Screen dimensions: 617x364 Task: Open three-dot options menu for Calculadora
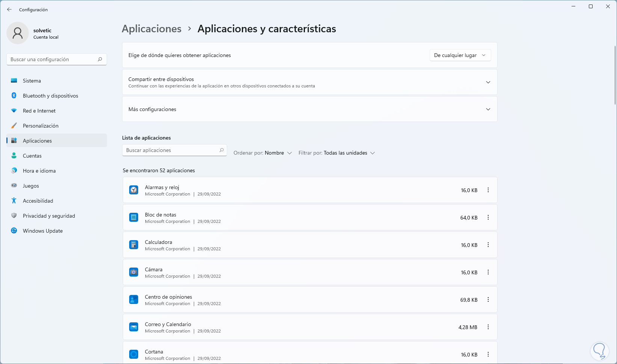pos(488,245)
